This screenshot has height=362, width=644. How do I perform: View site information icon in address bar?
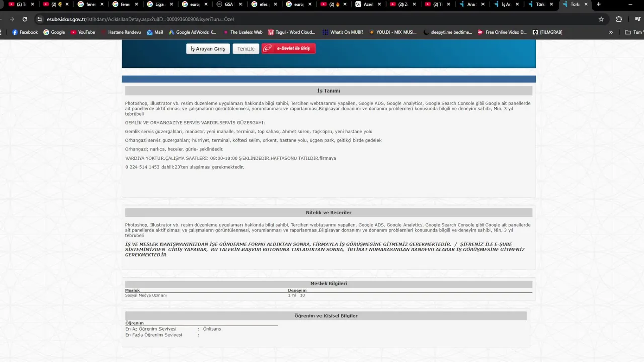(40, 19)
